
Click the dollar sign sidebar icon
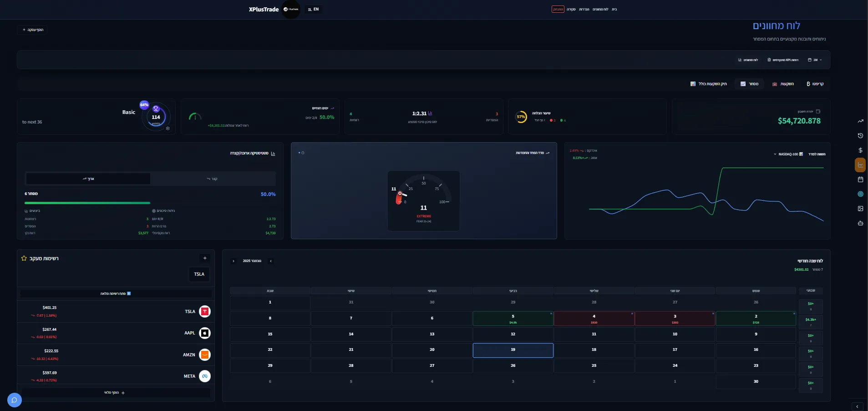pos(860,150)
